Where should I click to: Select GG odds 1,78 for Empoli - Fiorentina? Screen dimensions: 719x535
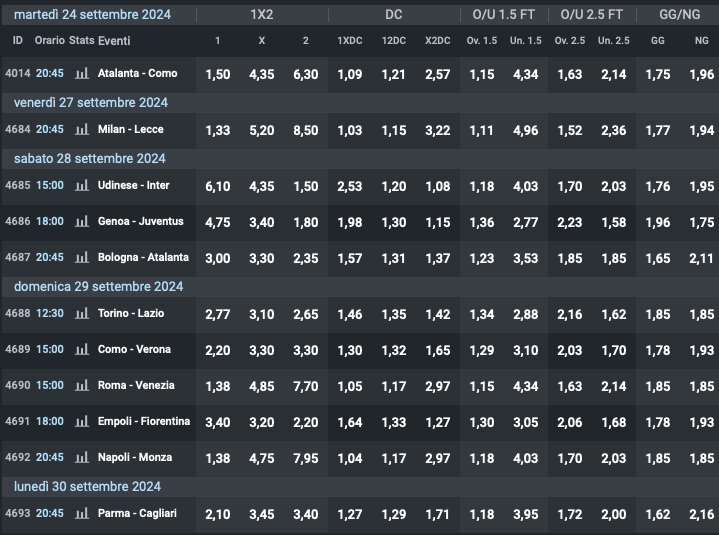(x=658, y=422)
